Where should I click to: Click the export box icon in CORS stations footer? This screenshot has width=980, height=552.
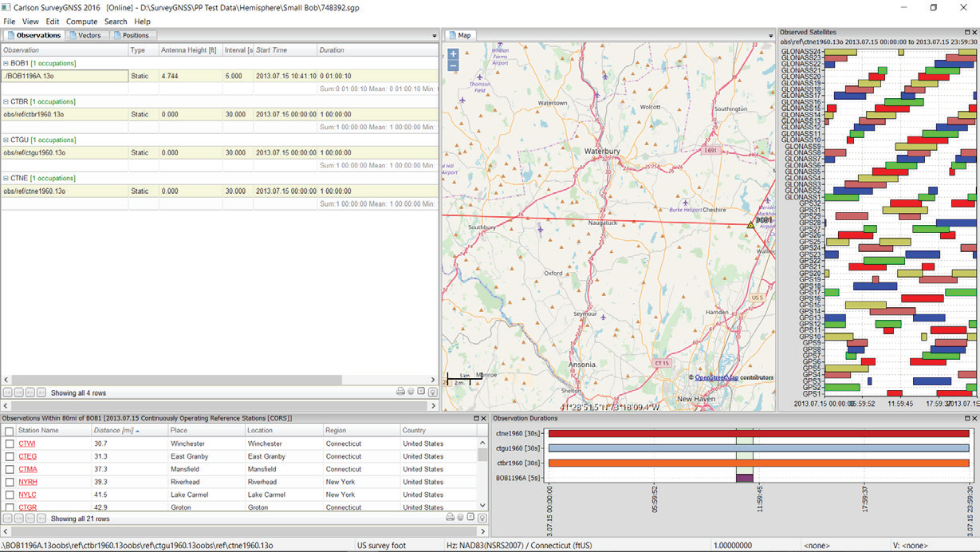[x=470, y=518]
